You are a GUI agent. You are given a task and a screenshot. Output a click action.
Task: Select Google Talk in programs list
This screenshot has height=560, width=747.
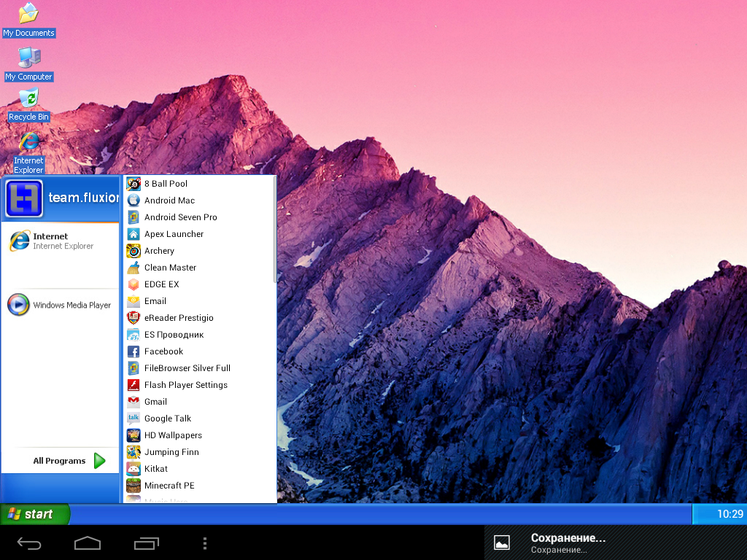(200, 419)
